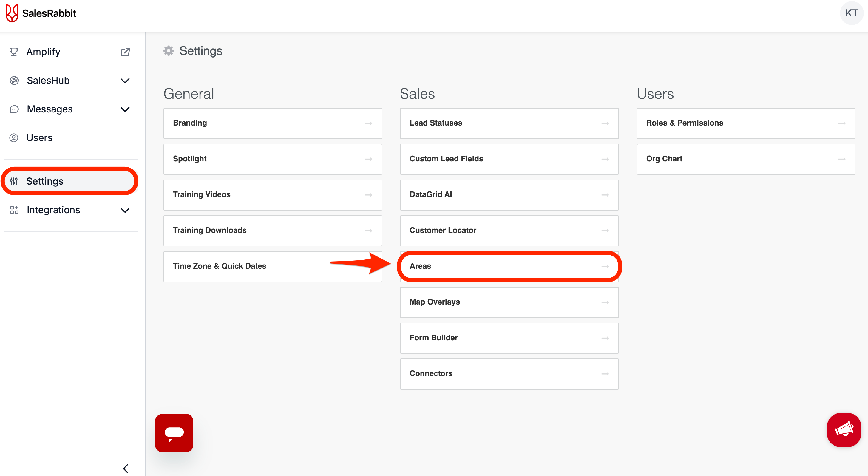Open DataGrid AI settings
This screenshot has width=868, height=476.
(x=509, y=195)
